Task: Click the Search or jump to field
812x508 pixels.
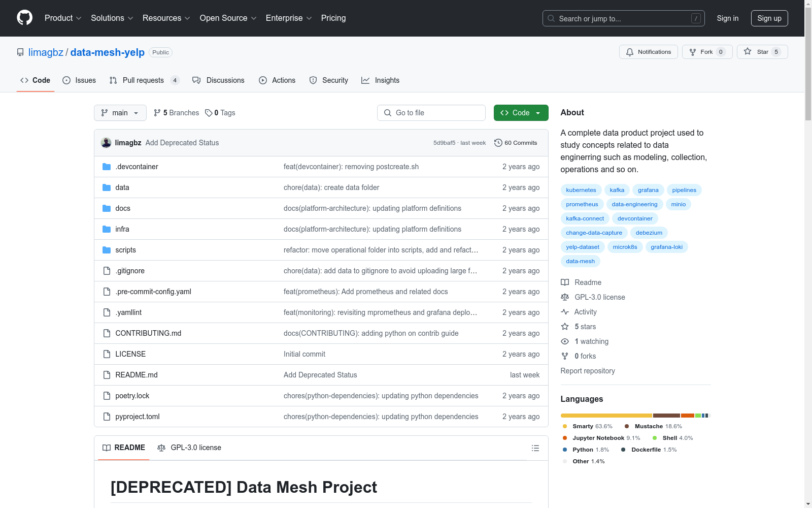Action: click(624, 18)
